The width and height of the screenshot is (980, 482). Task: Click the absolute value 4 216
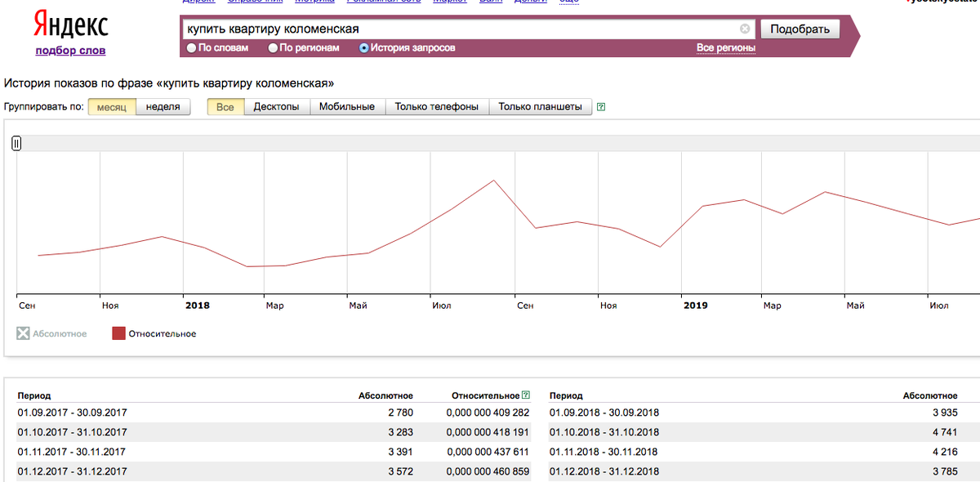coord(944,452)
